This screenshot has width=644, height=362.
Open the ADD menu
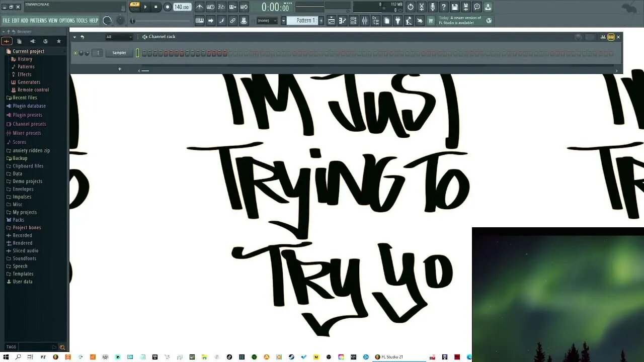(x=25, y=21)
